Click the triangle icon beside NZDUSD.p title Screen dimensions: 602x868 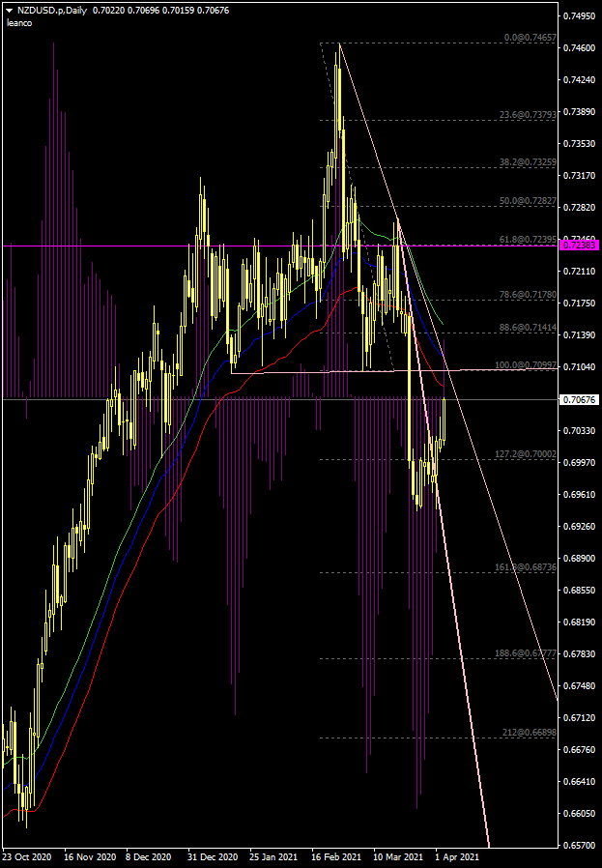pos(10,9)
